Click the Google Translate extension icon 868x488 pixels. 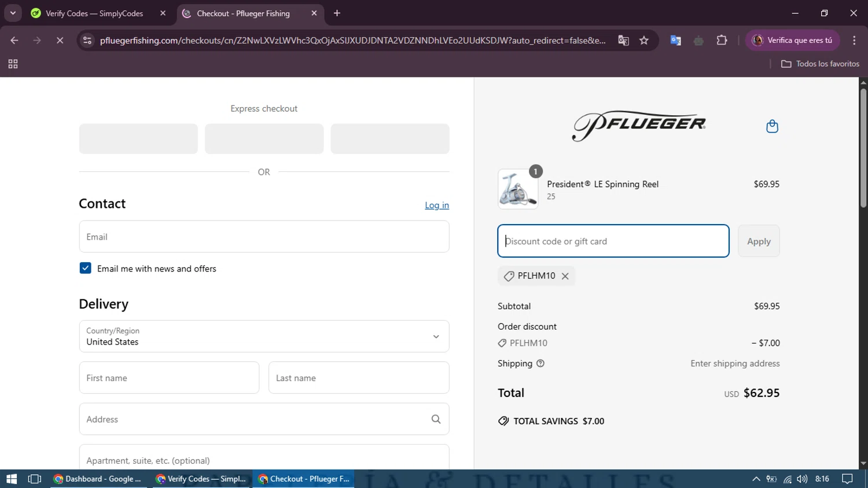pos(675,41)
